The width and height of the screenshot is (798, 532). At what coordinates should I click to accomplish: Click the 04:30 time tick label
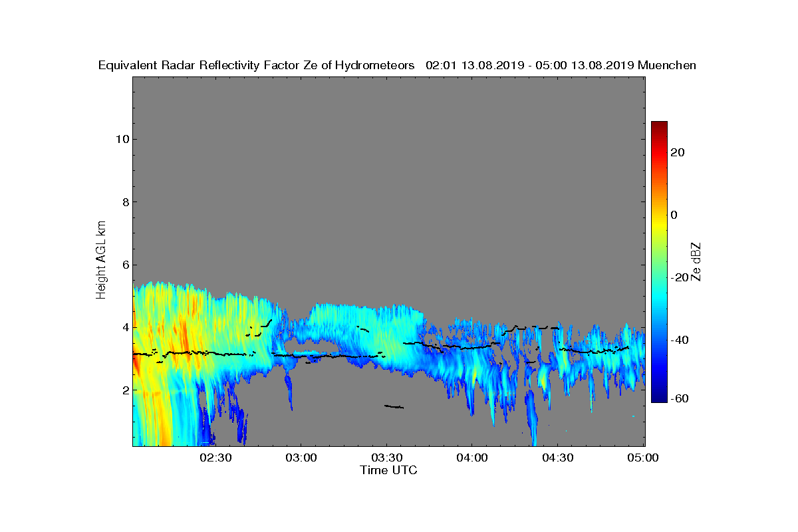coord(558,458)
